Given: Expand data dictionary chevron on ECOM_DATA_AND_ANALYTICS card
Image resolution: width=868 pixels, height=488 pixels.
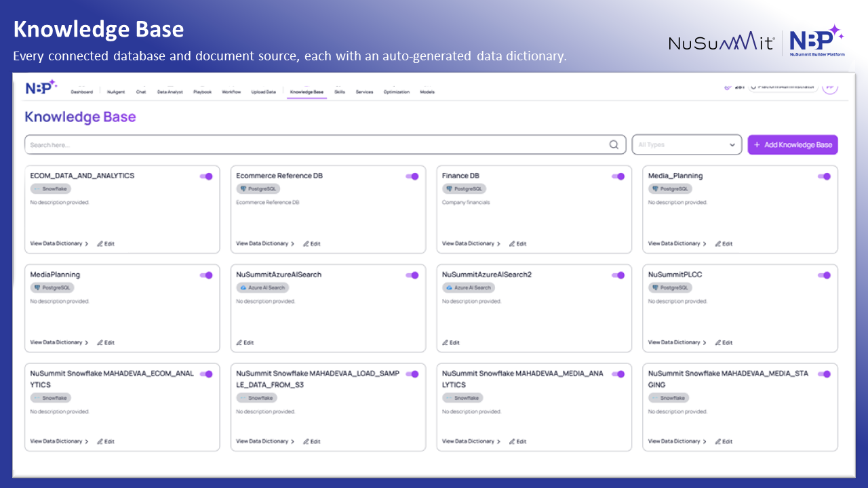Looking at the screenshot, I should tap(87, 243).
